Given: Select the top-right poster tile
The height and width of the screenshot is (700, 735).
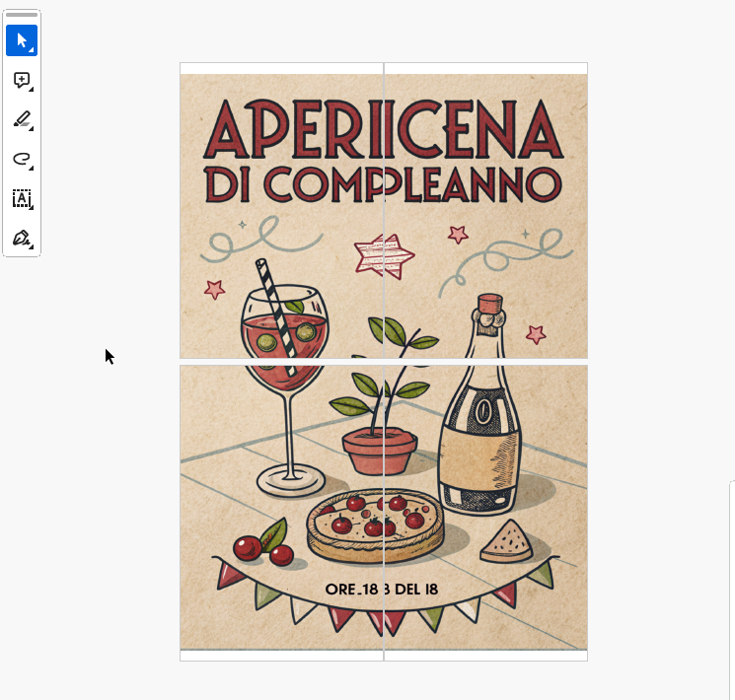Looking at the screenshot, I should (485, 212).
